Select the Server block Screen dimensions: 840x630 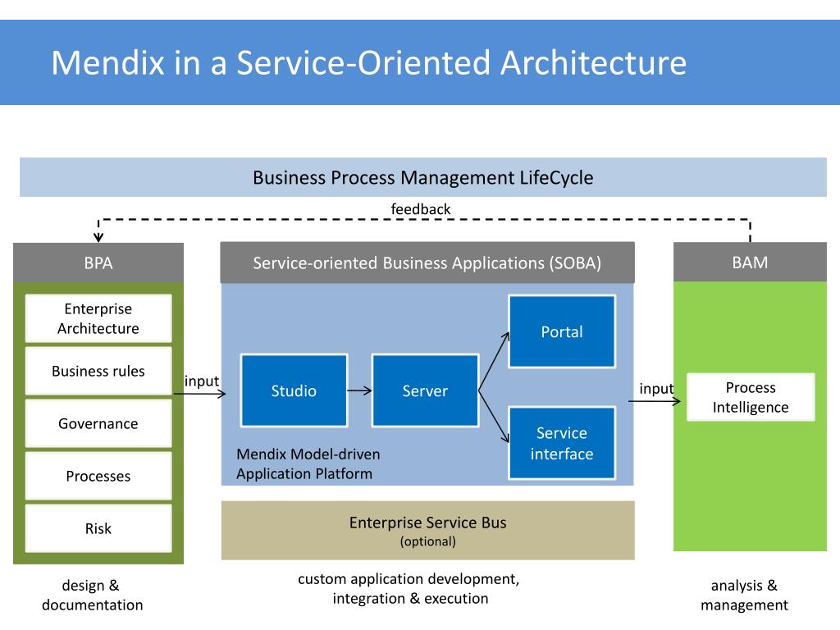tap(425, 390)
